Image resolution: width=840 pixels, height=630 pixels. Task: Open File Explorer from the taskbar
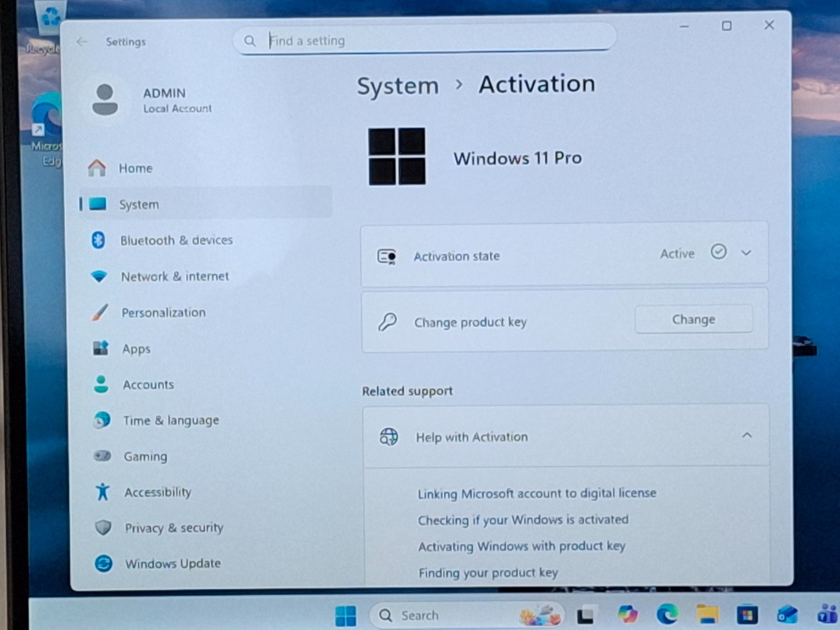coord(707,614)
